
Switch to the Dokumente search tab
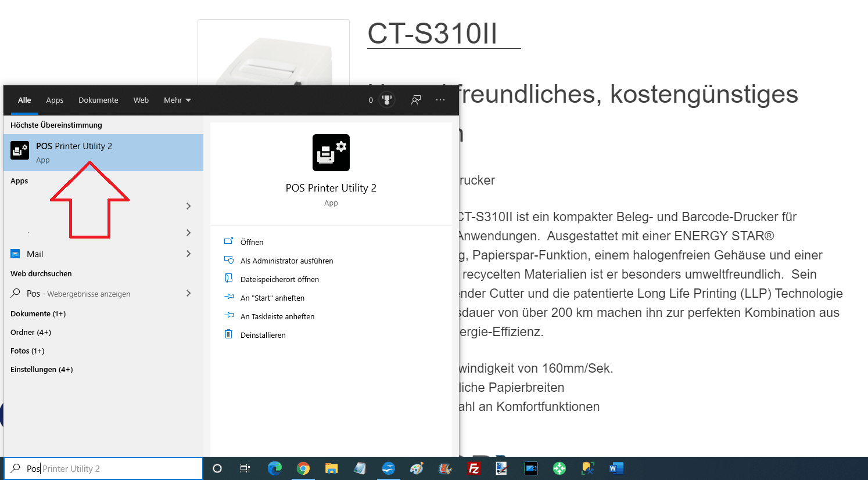tap(98, 100)
